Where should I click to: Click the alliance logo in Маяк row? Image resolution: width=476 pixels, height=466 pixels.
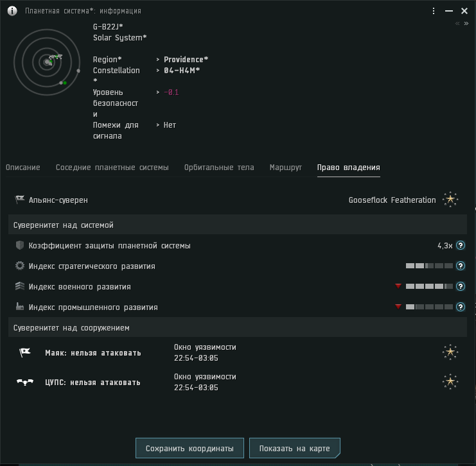pos(450,352)
